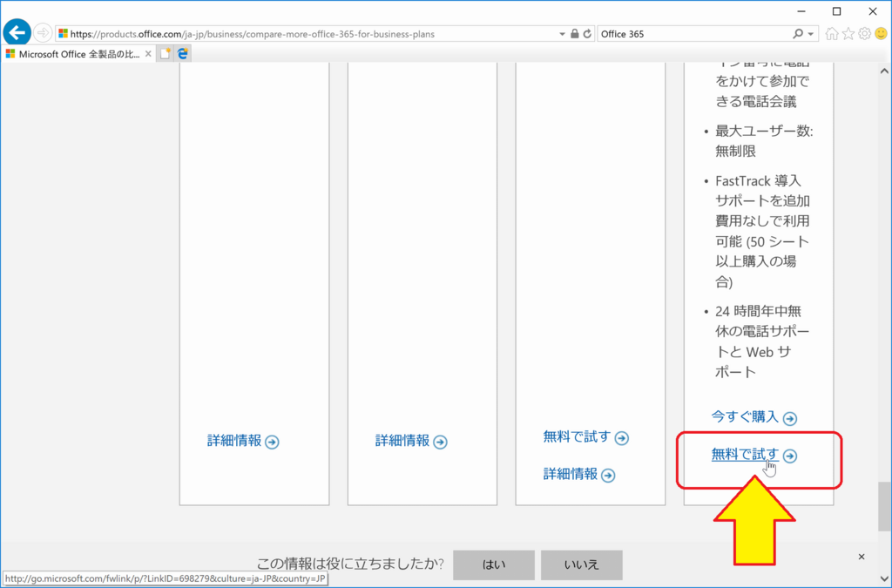This screenshot has width=892, height=588.
Task: Click the text この情報は役に立ちましたか?
Action: coord(350,564)
